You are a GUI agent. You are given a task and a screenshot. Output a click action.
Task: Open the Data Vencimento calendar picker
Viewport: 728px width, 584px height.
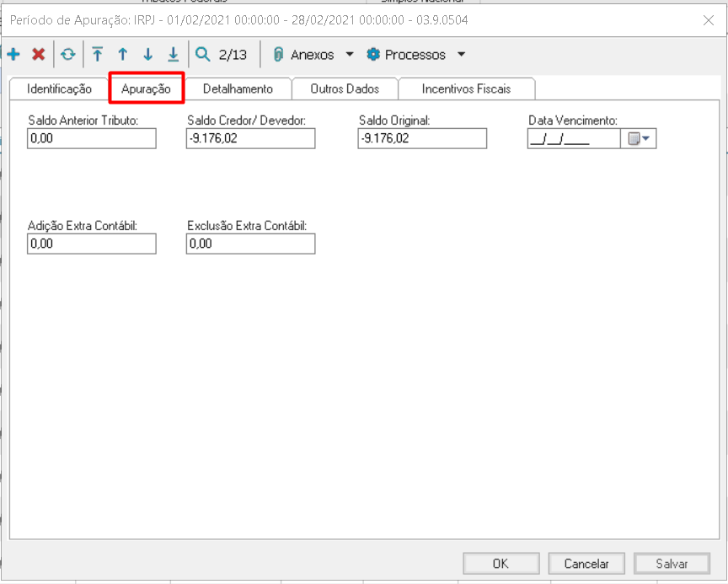coord(639,138)
